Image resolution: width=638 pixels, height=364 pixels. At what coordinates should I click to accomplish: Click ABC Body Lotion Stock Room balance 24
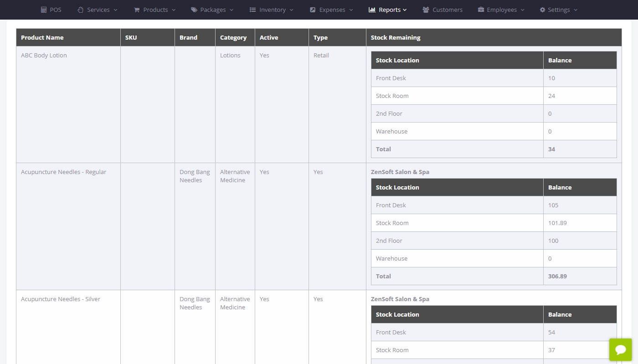coord(551,96)
